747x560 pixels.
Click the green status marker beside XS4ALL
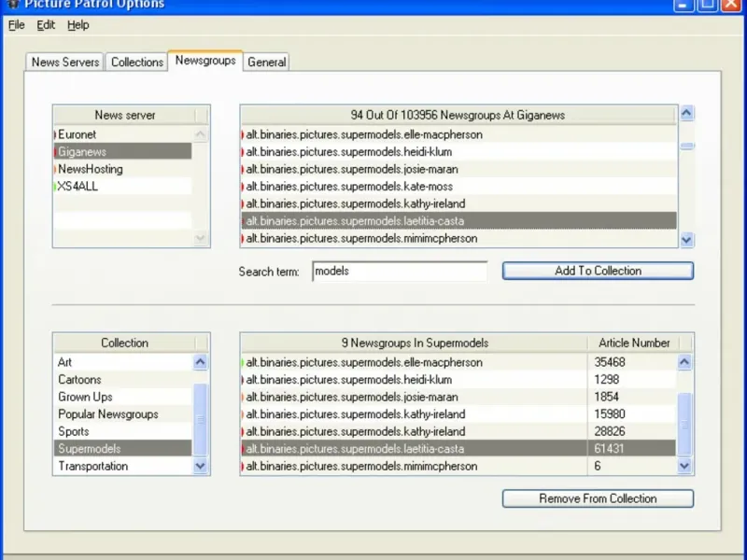point(55,187)
